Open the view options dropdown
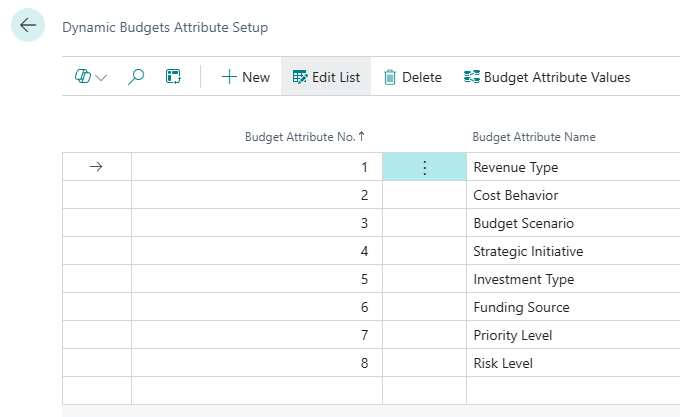 [x=91, y=77]
